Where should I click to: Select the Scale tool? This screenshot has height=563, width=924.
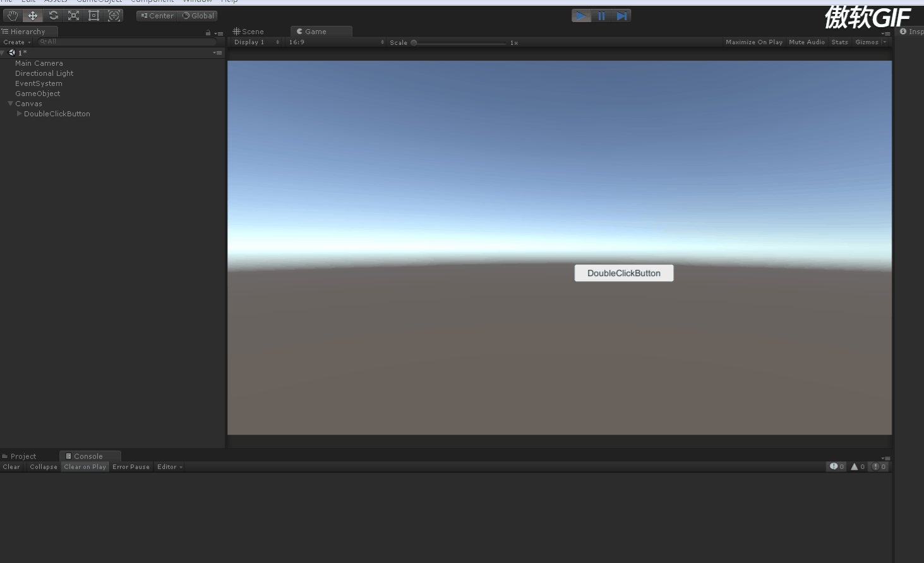pyautogui.click(x=73, y=15)
